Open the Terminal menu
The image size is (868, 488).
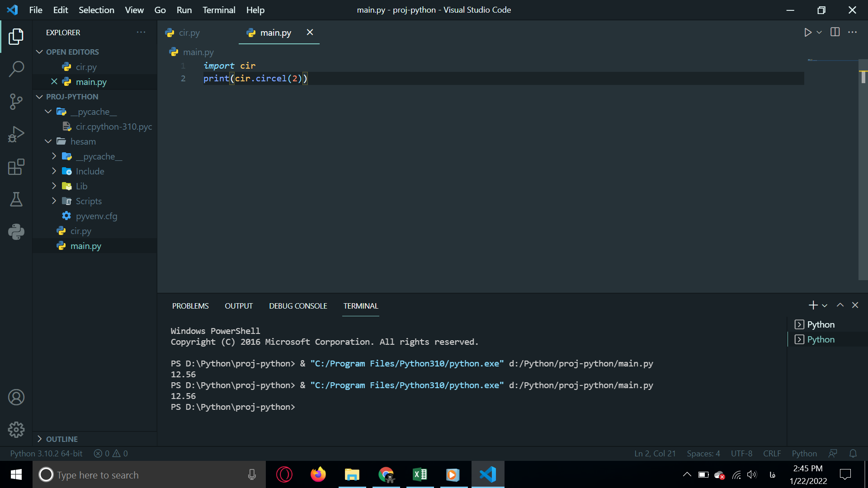click(219, 10)
